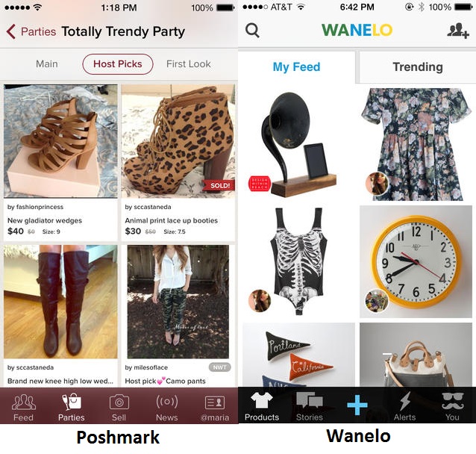Tap the Sell camera icon in Poshmark
476x454 pixels.
(x=119, y=402)
